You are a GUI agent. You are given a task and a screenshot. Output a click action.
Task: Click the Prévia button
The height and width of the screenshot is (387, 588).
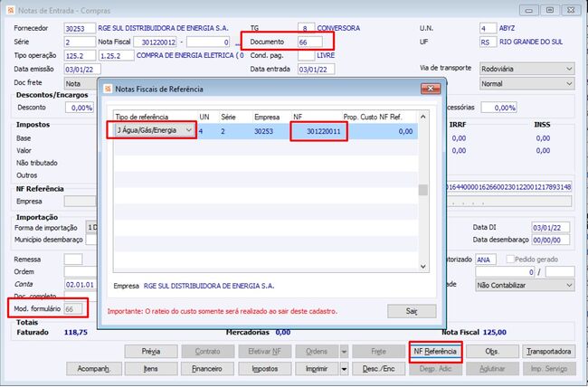click(x=151, y=352)
